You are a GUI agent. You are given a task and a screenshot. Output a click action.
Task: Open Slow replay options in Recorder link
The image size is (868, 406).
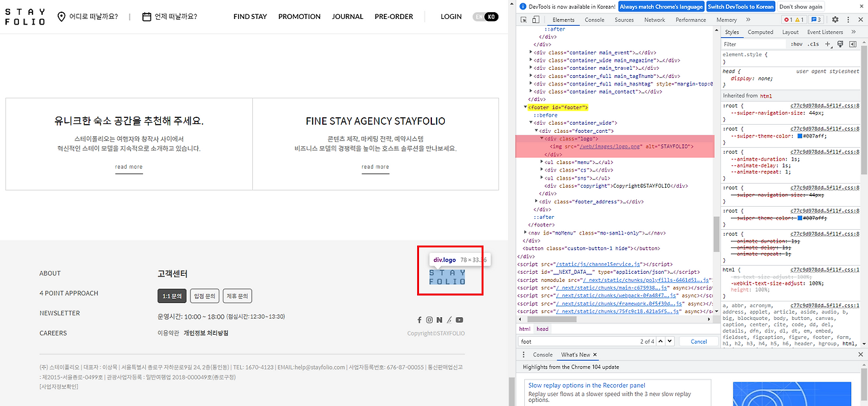point(587,385)
